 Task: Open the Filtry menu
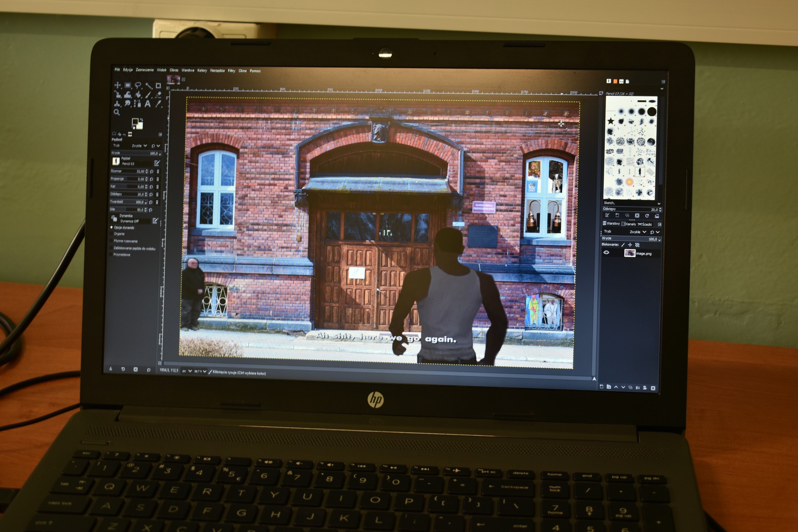232,71
